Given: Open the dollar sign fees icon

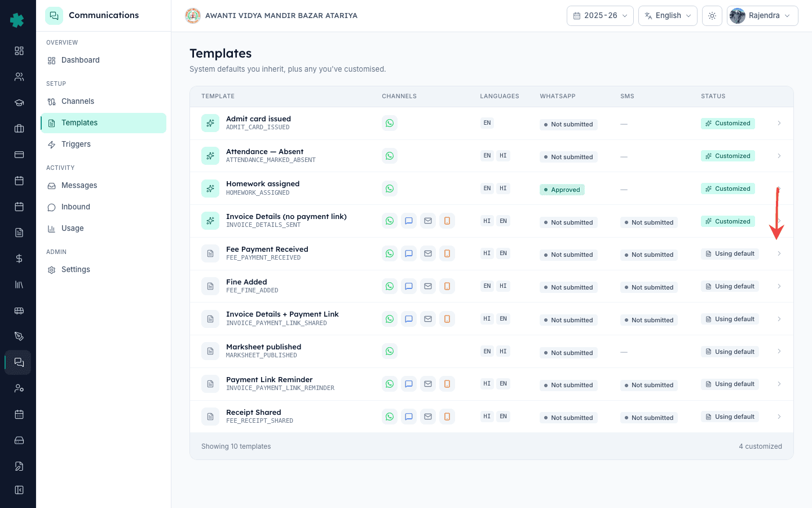Looking at the screenshot, I should (19, 259).
